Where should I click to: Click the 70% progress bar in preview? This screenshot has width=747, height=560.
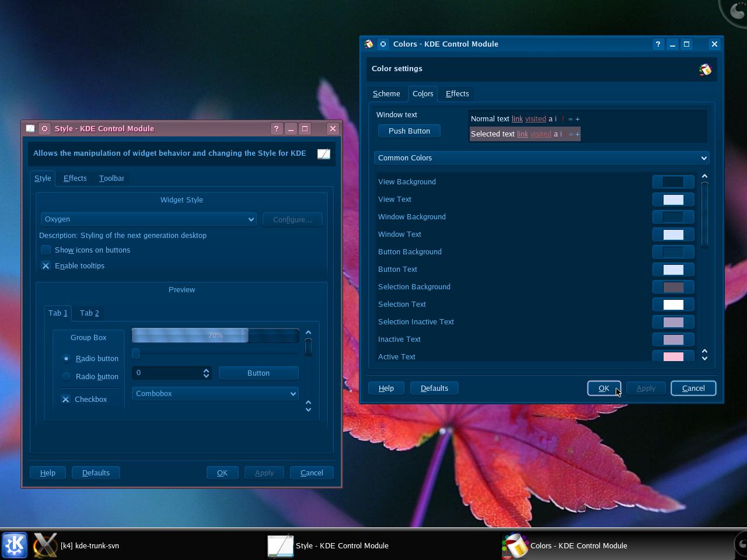(x=215, y=335)
